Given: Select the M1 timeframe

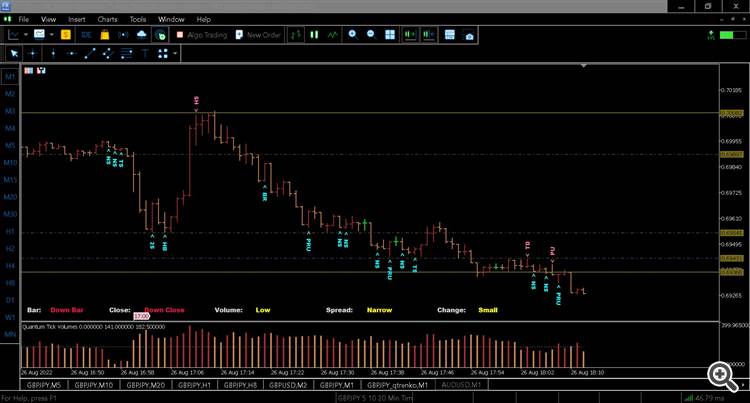Looking at the screenshot, I should (x=10, y=76).
